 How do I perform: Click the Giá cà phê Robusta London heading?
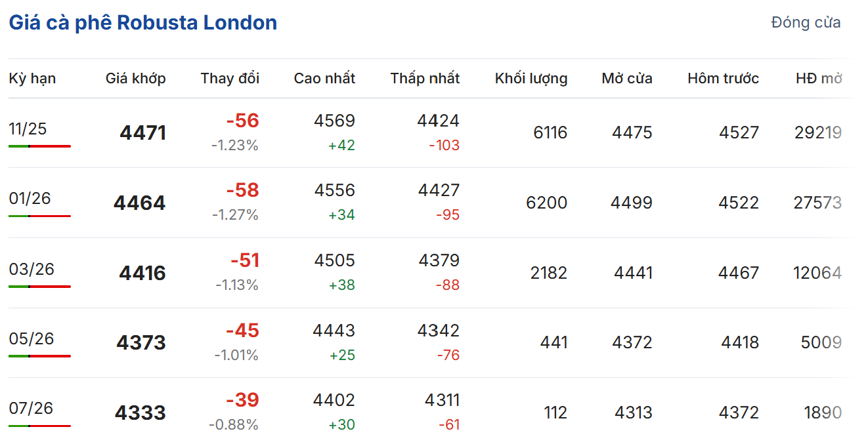pos(142,23)
